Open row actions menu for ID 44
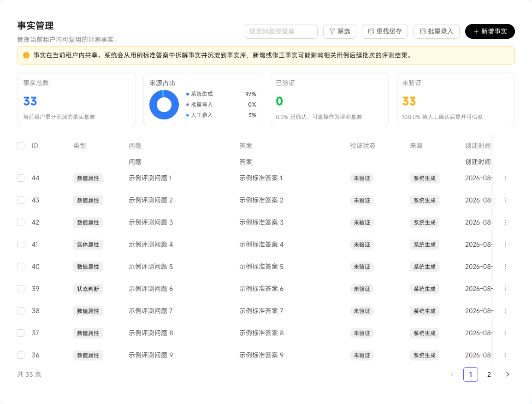 (506, 178)
